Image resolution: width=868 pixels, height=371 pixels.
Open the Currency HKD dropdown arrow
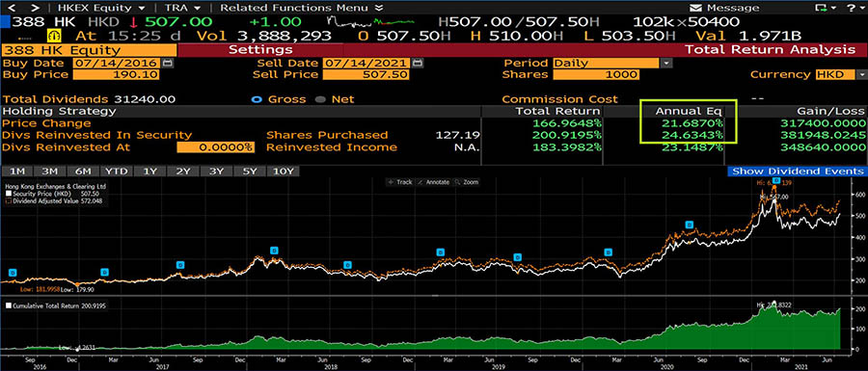click(862, 74)
